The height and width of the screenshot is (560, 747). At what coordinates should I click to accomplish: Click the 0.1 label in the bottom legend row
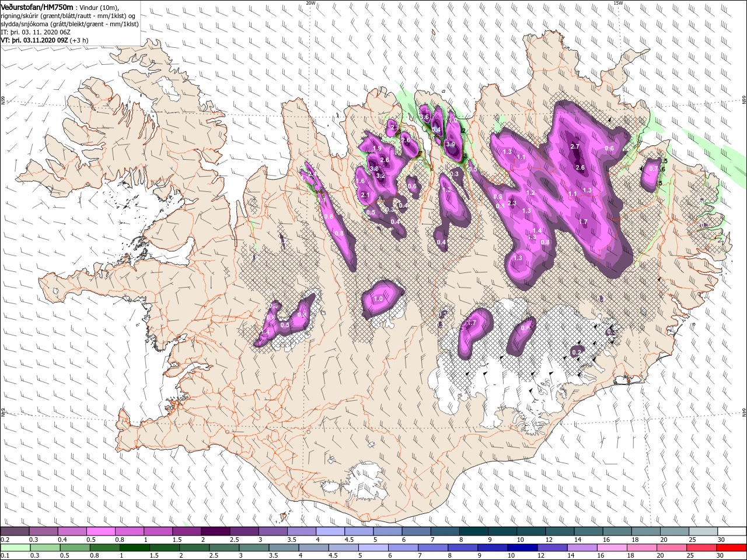6,556
